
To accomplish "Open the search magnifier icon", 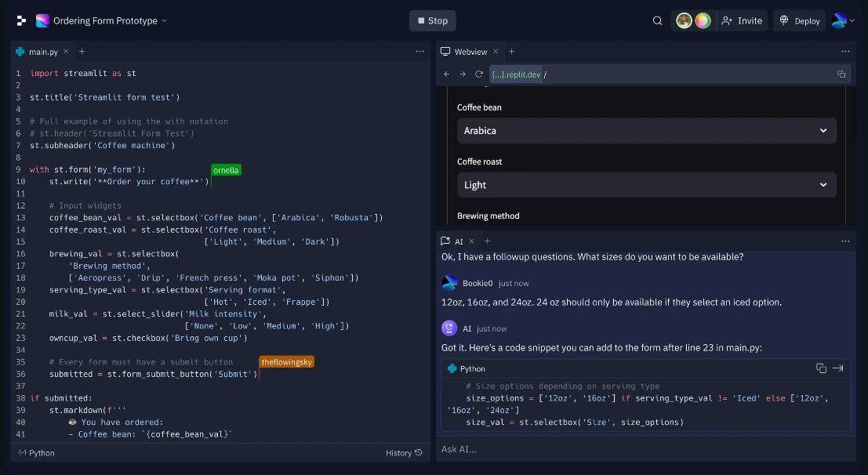I will (657, 20).
